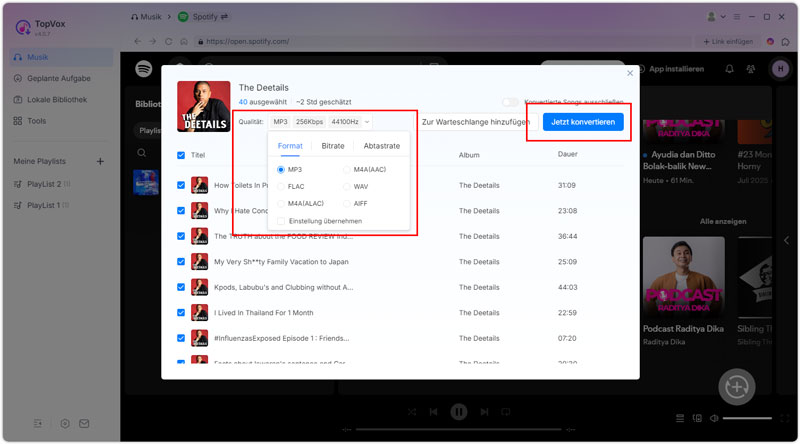Go forward in the browser toolbar

pos(153,41)
